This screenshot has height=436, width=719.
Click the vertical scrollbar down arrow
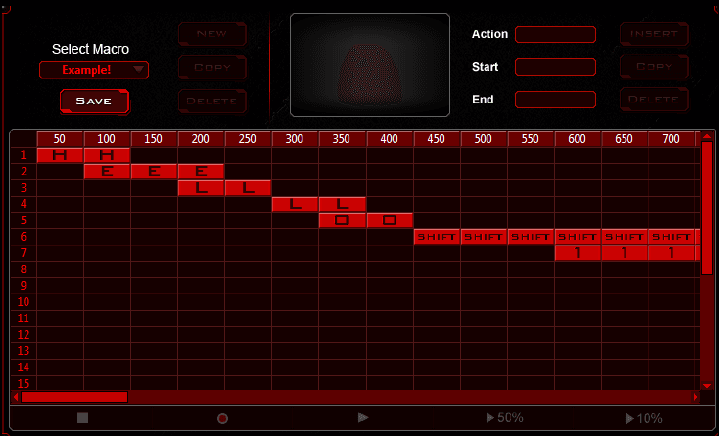707,385
